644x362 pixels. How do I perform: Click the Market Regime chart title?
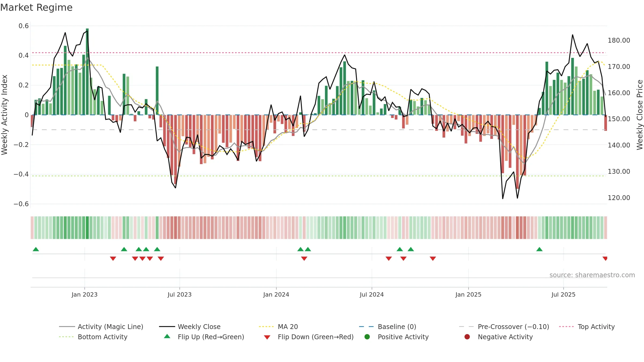coord(36,8)
